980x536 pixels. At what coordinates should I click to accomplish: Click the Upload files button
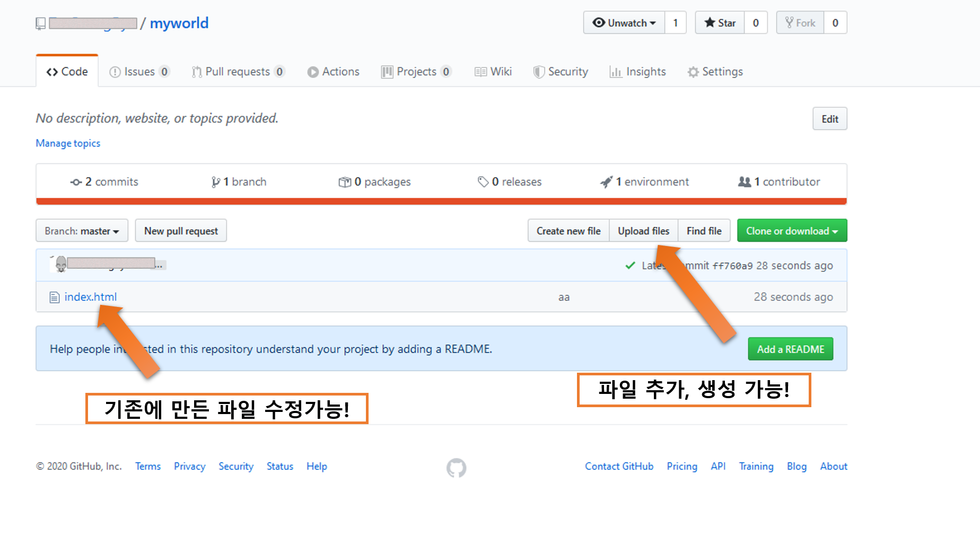tap(643, 231)
